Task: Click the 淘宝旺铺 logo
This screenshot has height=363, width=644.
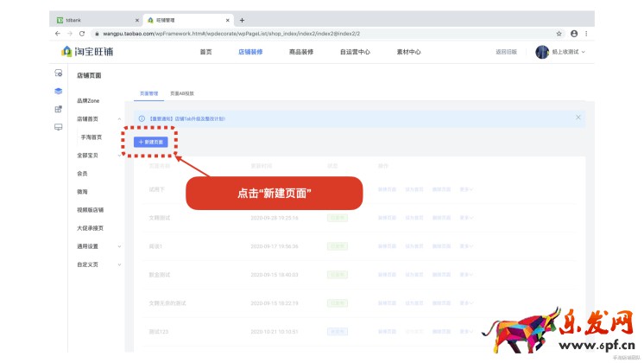Action: [87, 52]
